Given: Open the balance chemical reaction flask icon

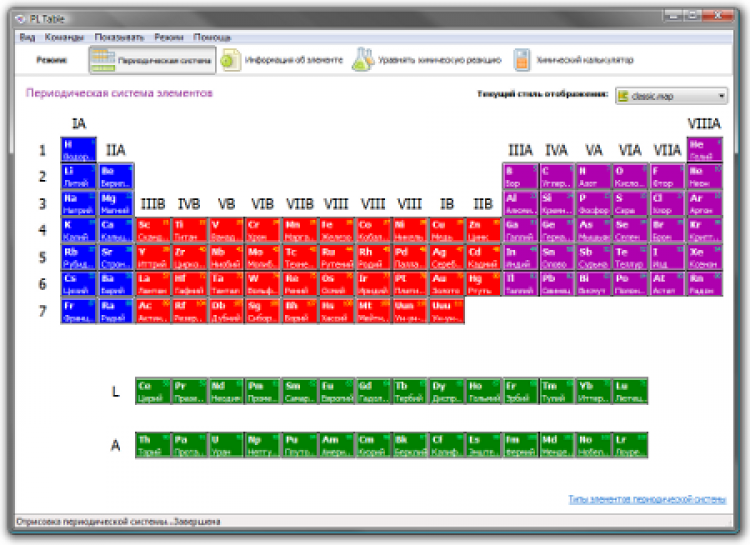Looking at the screenshot, I should 363,60.
